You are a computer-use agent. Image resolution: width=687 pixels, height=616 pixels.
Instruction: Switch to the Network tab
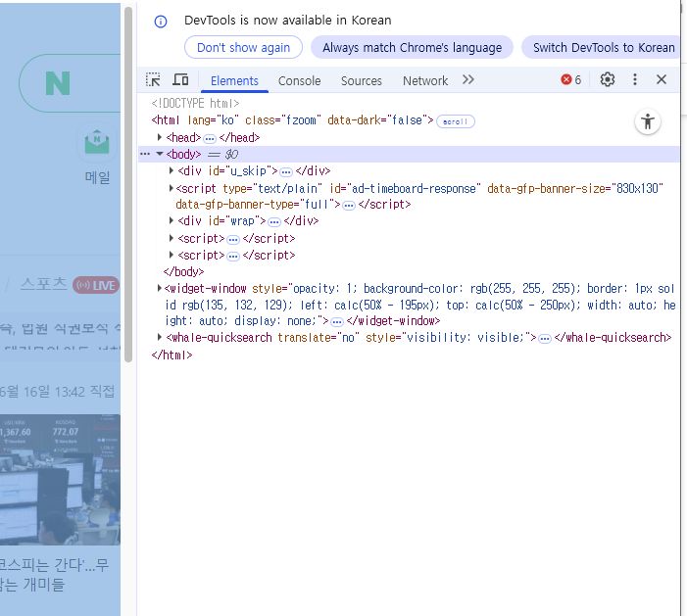(x=425, y=81)
